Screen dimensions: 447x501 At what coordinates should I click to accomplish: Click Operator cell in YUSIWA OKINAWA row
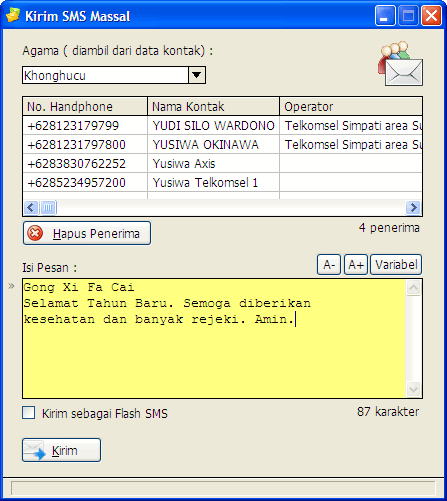click(x=351, y=145)
